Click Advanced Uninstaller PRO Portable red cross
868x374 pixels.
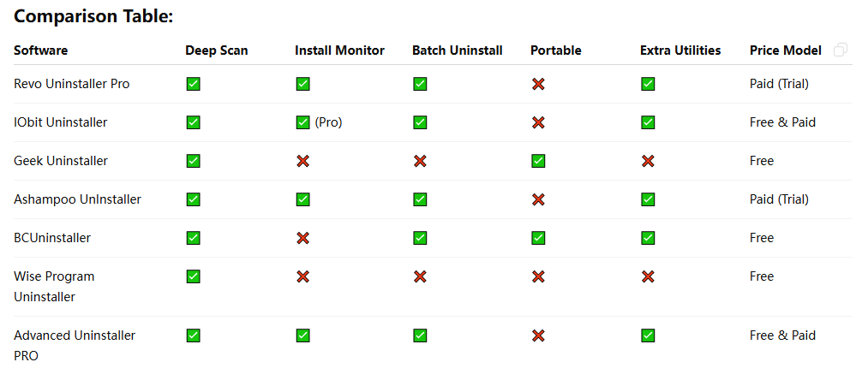538,335
